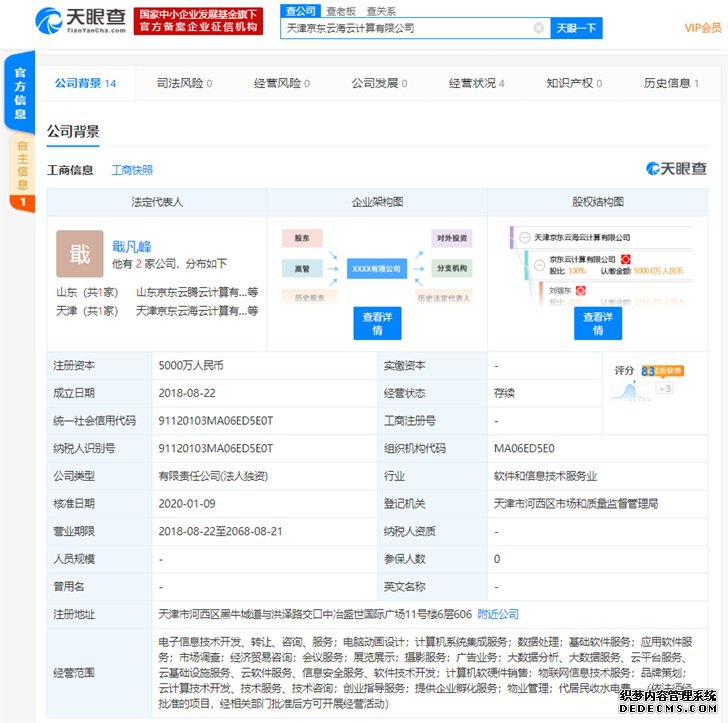
Task: Click the score distribution chart icon
Action: (630, 391)
